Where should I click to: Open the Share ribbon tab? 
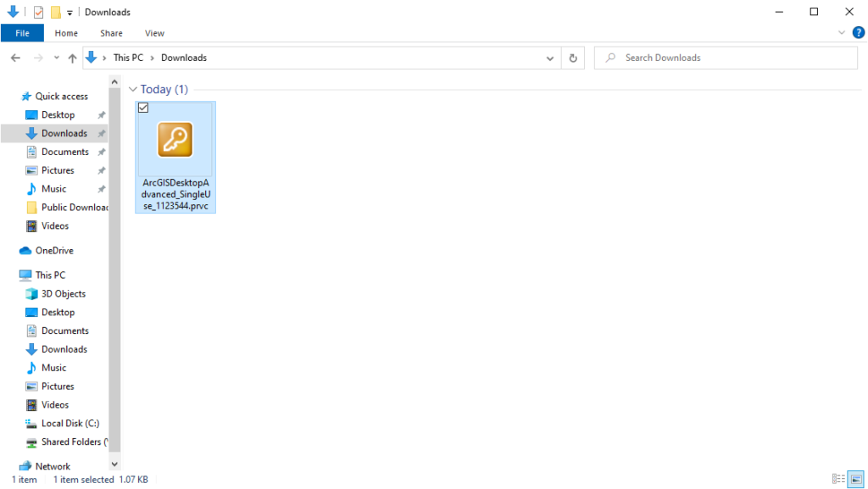pyautogui.click(x=111, y=33)
